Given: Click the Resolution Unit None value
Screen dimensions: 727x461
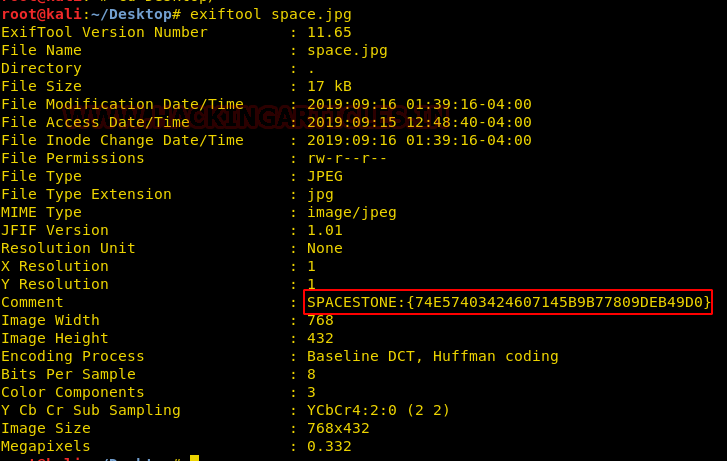Looking at the screenshot, I should [325, 248].
